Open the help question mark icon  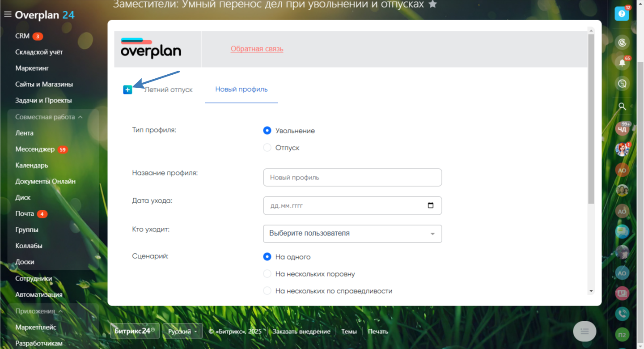622,14
